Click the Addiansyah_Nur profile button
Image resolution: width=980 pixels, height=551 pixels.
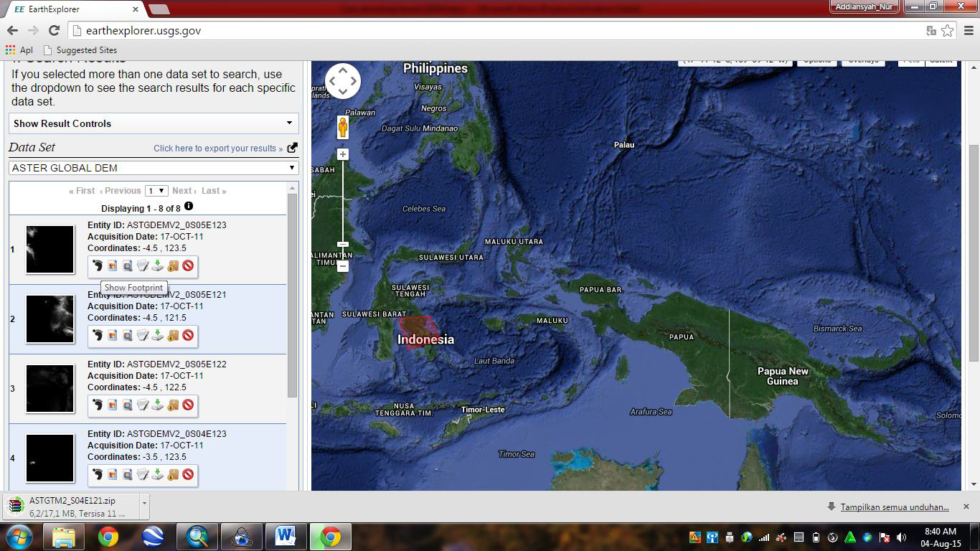coord(864,6)
